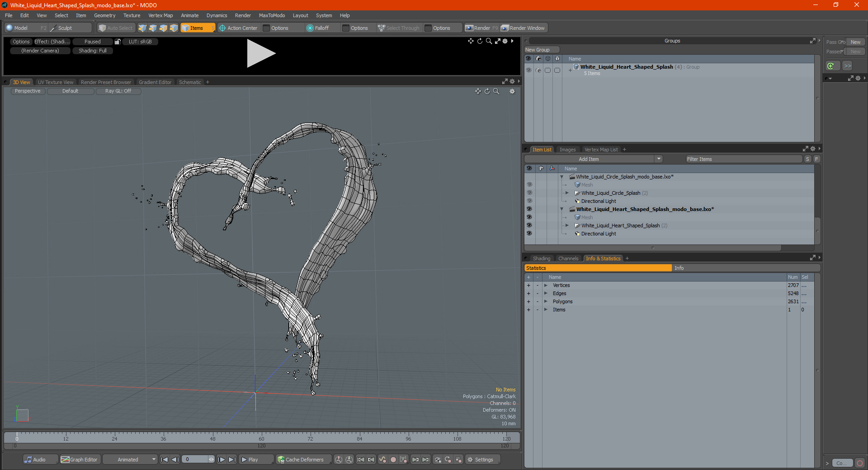Viewport: 868px width, 470px height.
Task: Open 3D viewport settings gear
Action: (x=512, y=91)
